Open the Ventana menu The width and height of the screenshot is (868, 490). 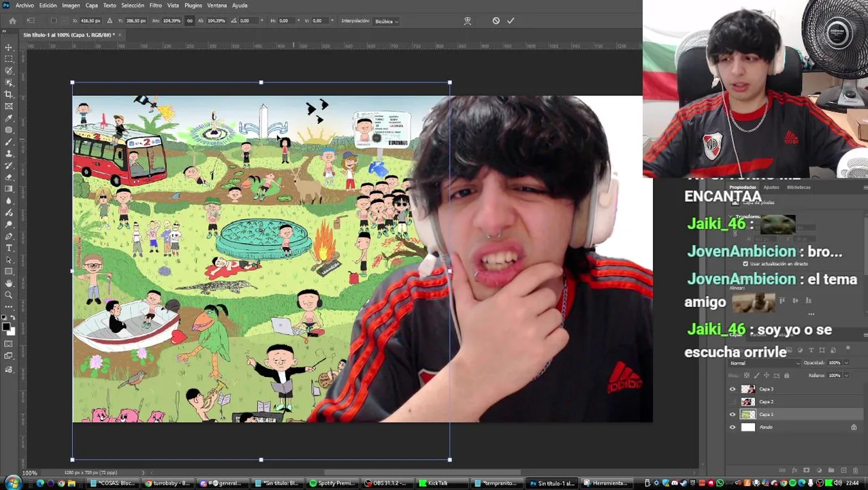point(217,5)
